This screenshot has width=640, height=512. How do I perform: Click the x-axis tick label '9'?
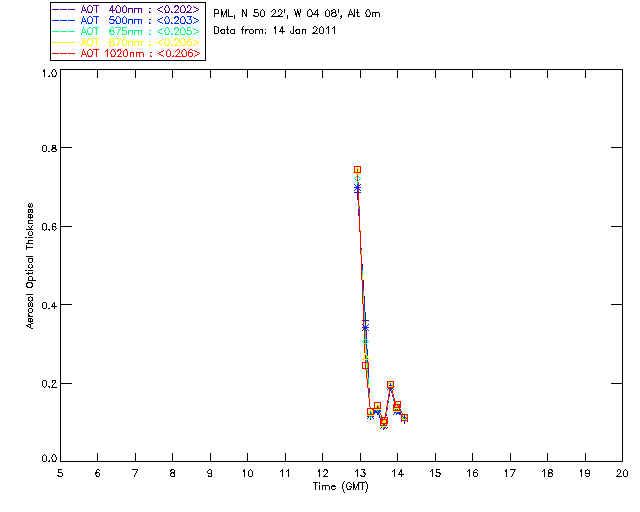point(210,473)
